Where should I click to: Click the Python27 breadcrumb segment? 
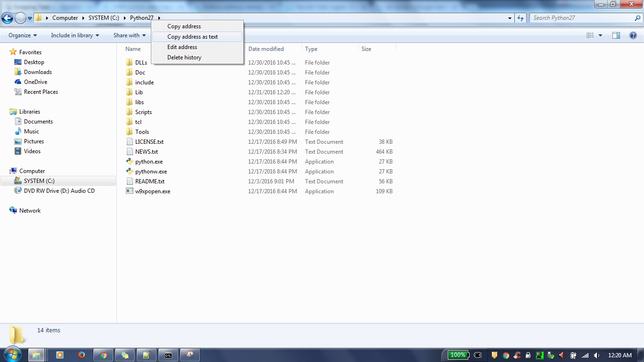coord(142,18)
